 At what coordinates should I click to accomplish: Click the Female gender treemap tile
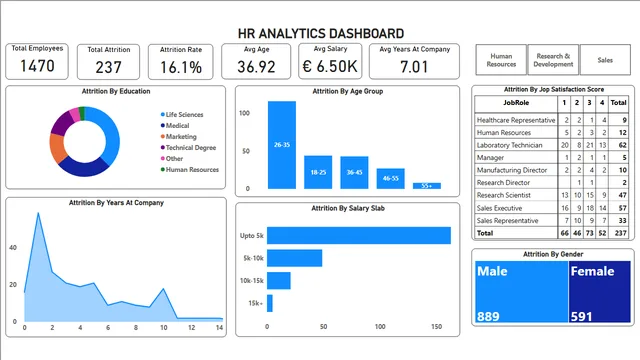(600, 292)
